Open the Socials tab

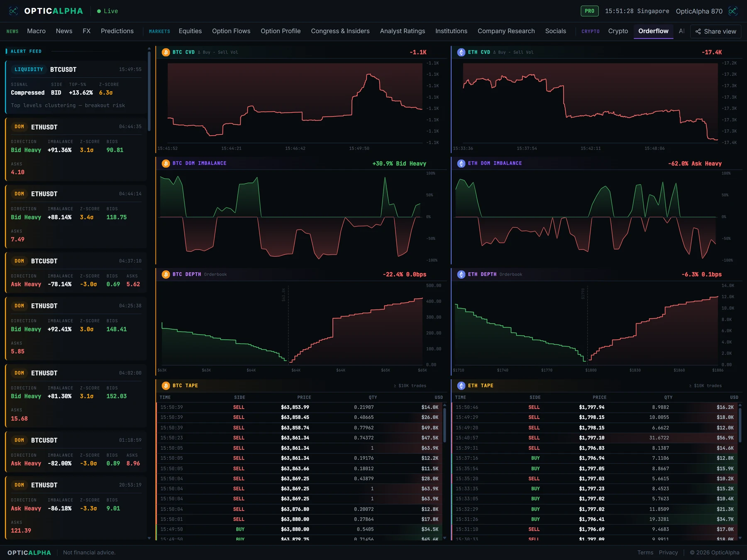tap(555, 31)
